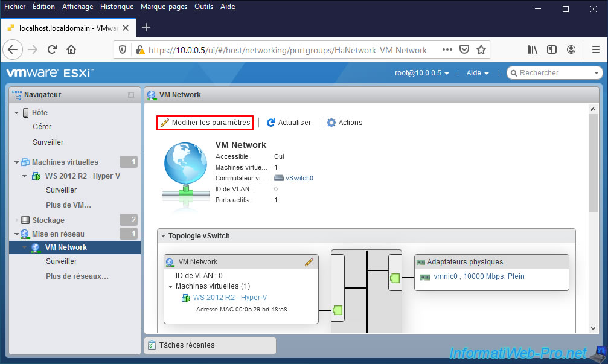Select Plus de VM... in navigator
This screenshot has height=364, width=608.
[69, 205]
